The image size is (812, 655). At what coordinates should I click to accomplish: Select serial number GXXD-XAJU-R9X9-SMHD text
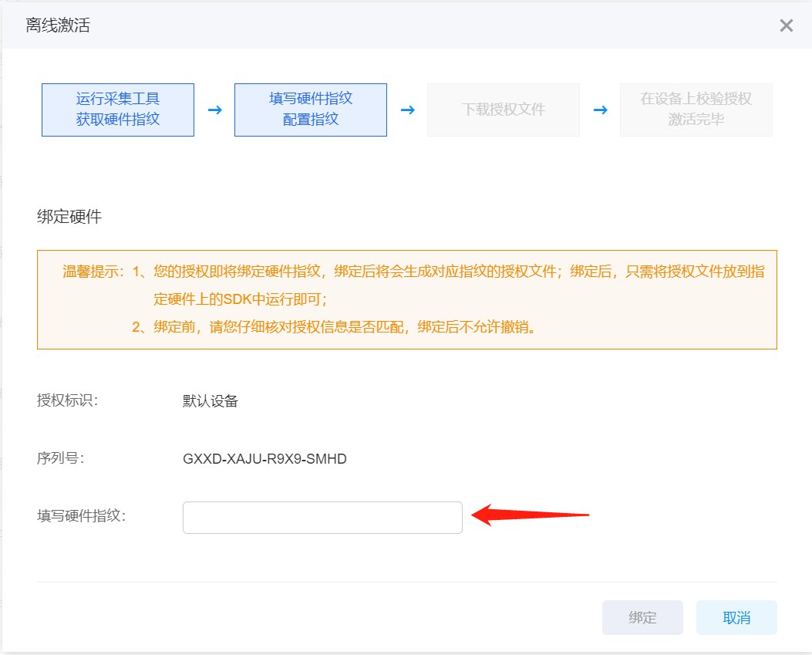[x=264, y=458]
